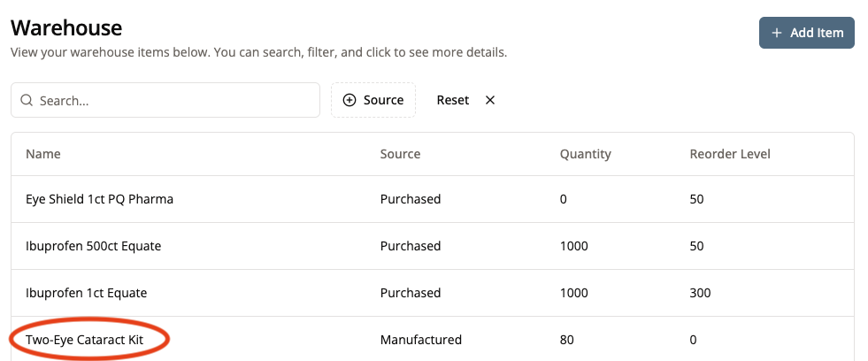The image size is (868, 361).
Task: Reset the applied filters
Action: [x=453, y=100]
